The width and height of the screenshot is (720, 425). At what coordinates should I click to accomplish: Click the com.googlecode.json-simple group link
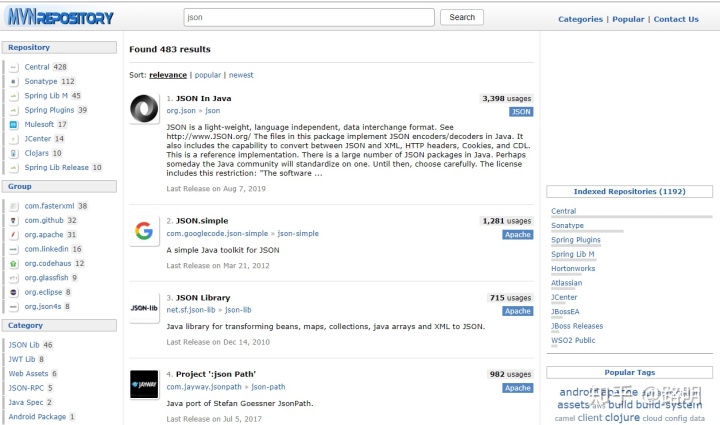217,234
